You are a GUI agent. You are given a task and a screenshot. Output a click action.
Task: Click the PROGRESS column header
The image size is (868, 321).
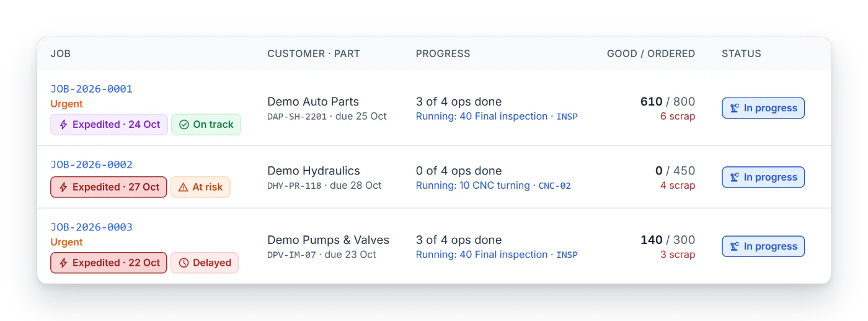(x=443, y=54)
